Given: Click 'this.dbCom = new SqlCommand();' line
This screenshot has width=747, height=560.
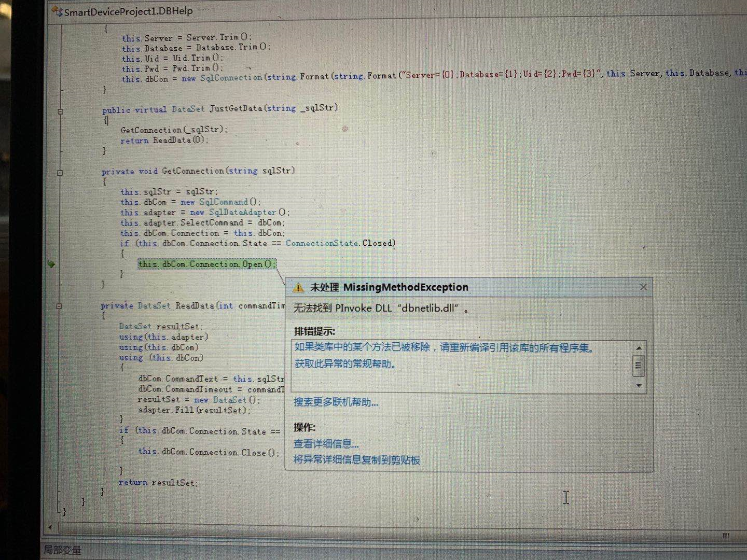Looking at the screenshot, I should pos(190,202).
